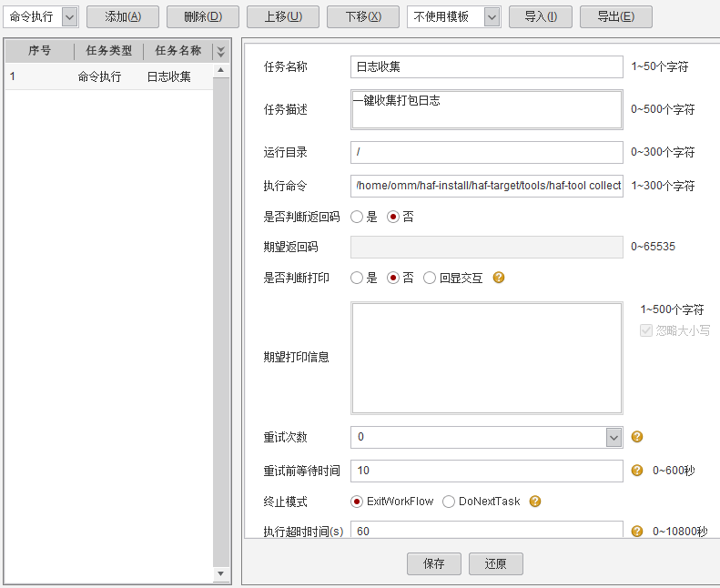Click 序号 column header
This screenshot has width=720, height=588.
39,51
